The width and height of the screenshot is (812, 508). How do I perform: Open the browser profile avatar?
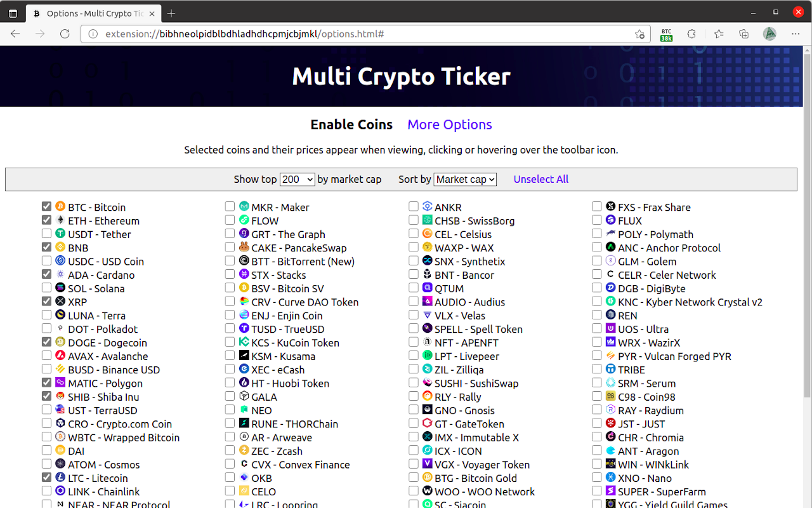[x=769, y=34]
